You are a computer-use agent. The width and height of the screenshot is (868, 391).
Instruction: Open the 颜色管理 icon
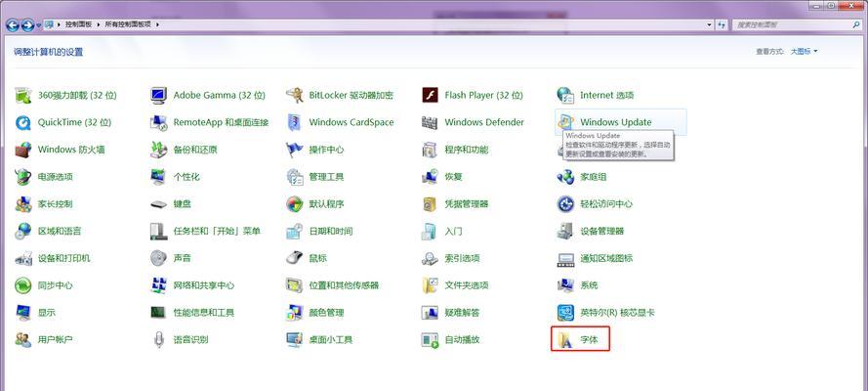[295, 313]
